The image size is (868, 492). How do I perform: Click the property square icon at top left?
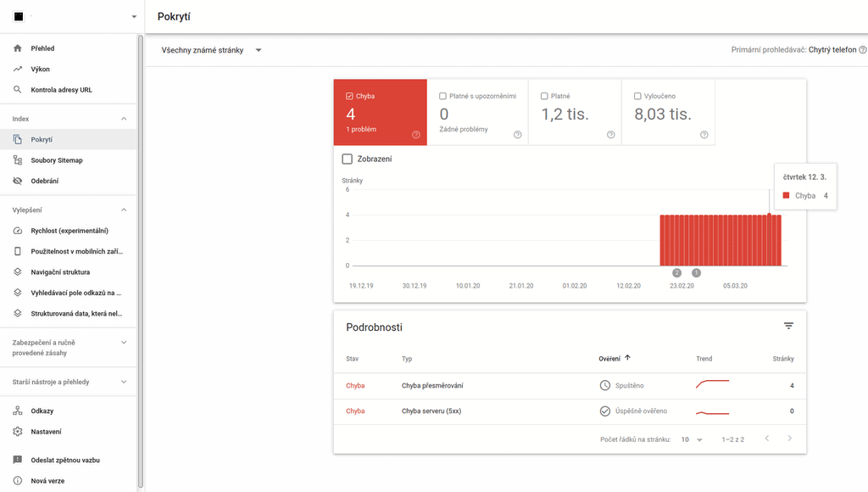click(x=19, y=17)
